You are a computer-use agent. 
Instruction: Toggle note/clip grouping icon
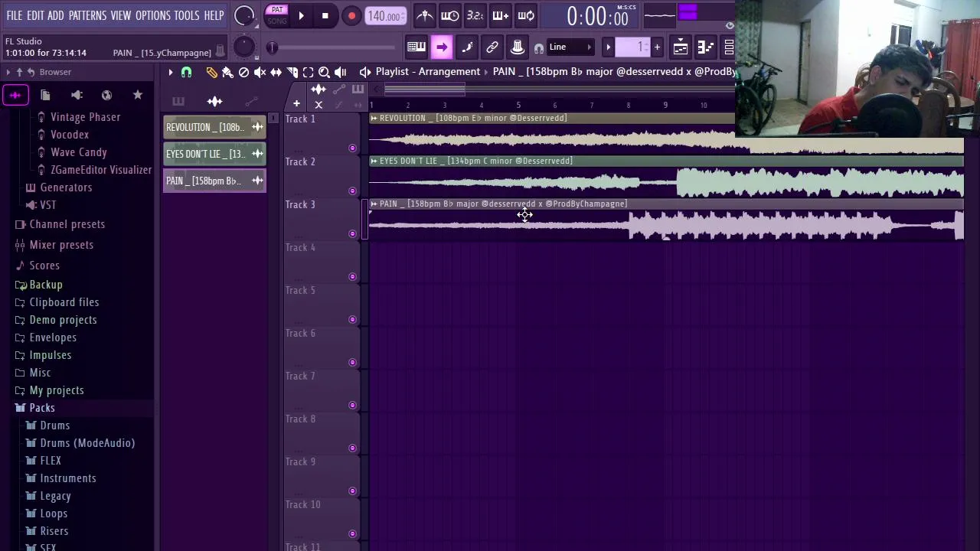[467, 47]
